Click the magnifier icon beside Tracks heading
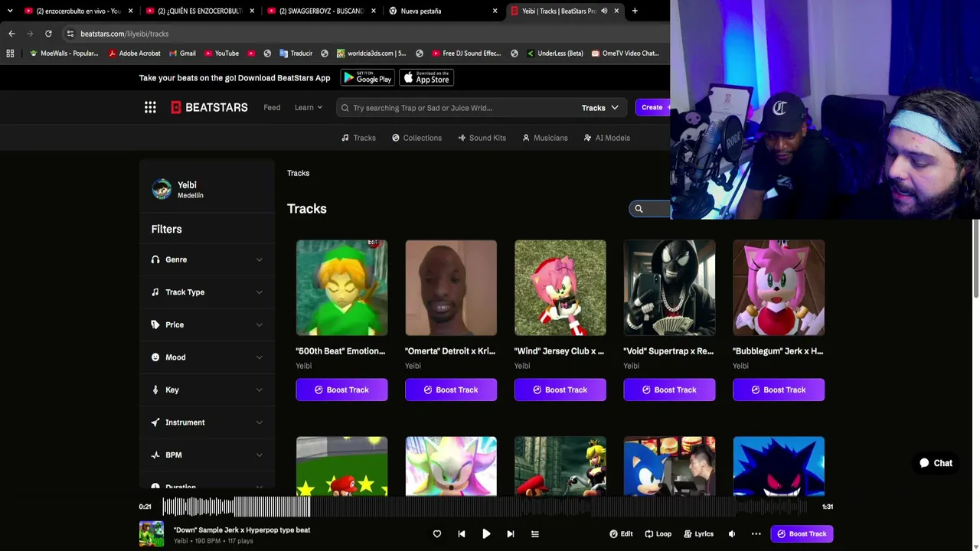The height and width of the screenshot is (551, 980). 639,208
